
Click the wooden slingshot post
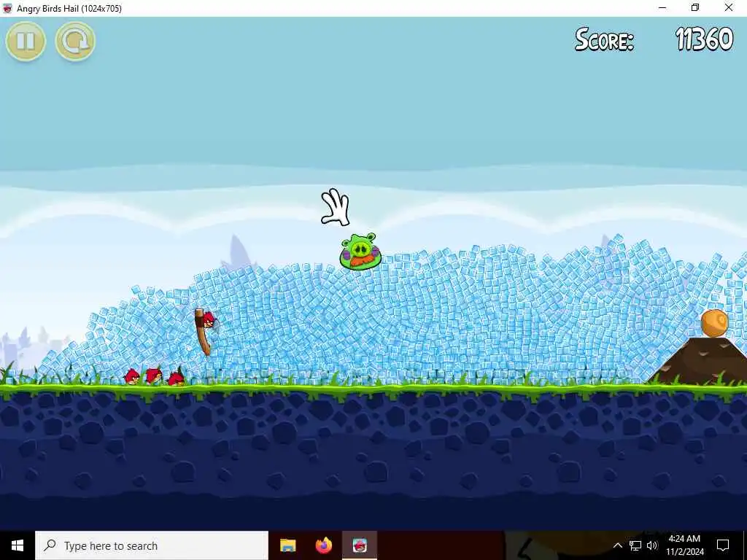(203, 332)
